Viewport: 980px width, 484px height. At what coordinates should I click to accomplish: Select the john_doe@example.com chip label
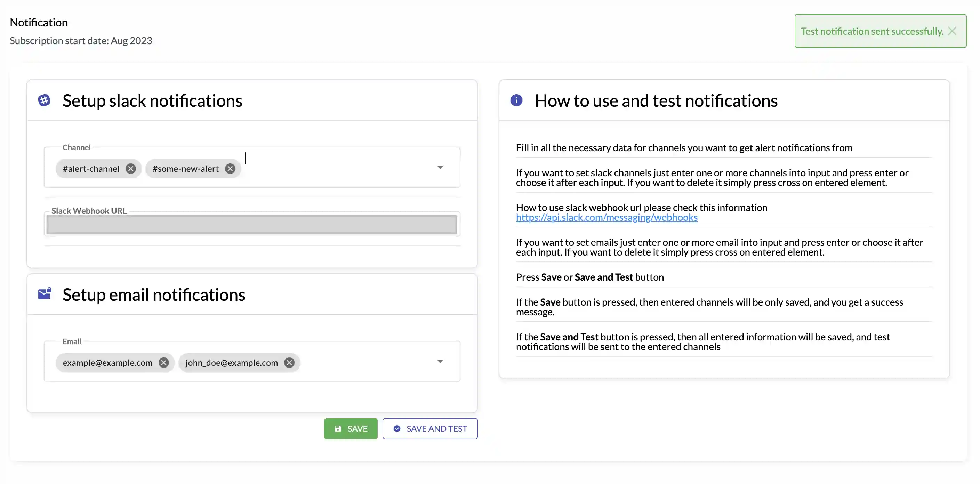tap(232, 363)
